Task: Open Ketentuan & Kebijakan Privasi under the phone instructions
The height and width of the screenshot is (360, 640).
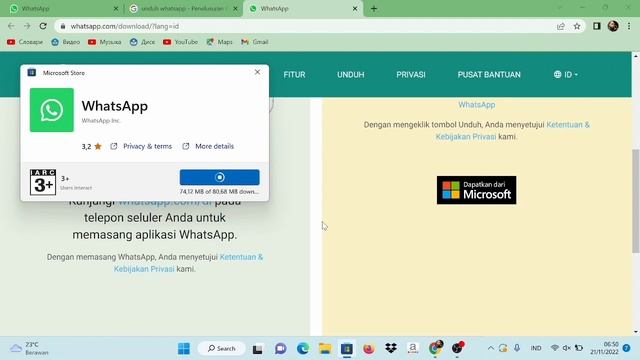Action: point(189,263)
